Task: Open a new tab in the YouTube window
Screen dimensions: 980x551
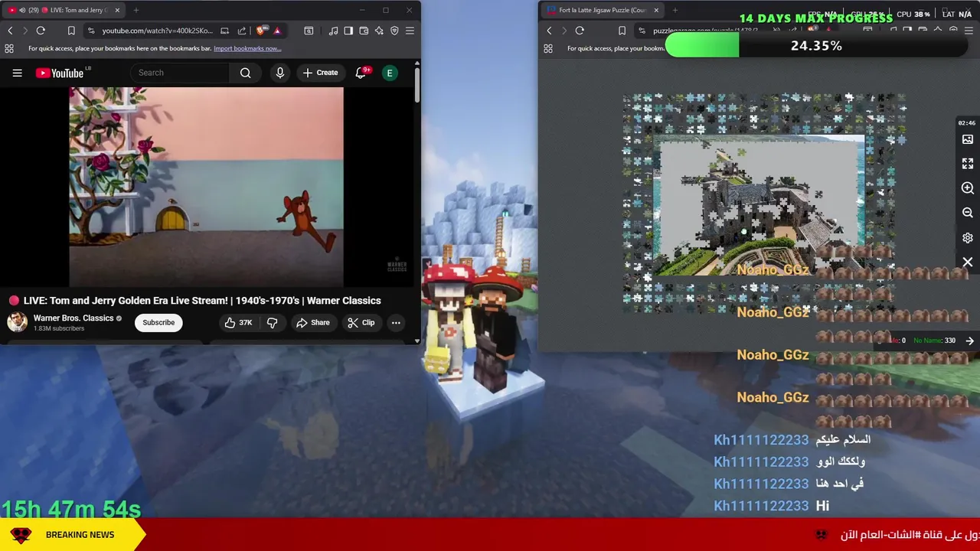Action: tap(136, 10)
